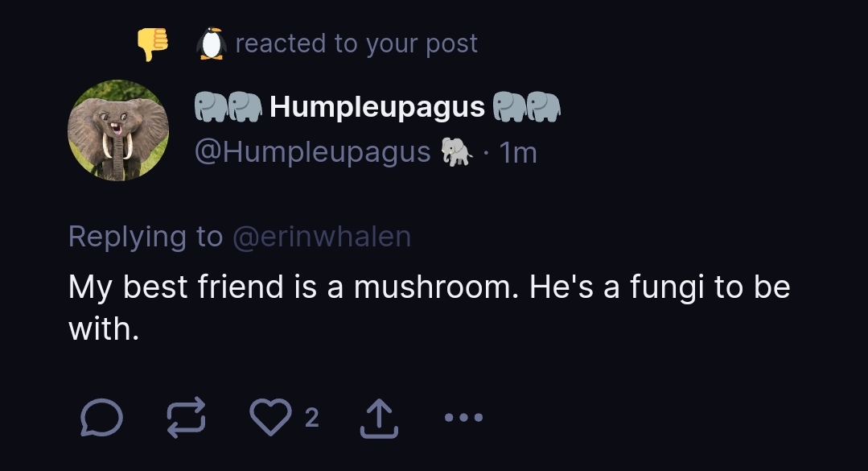Screen dimensions: 868x471
Task: Click the "Replying to" label
Action: pos(145,237)
